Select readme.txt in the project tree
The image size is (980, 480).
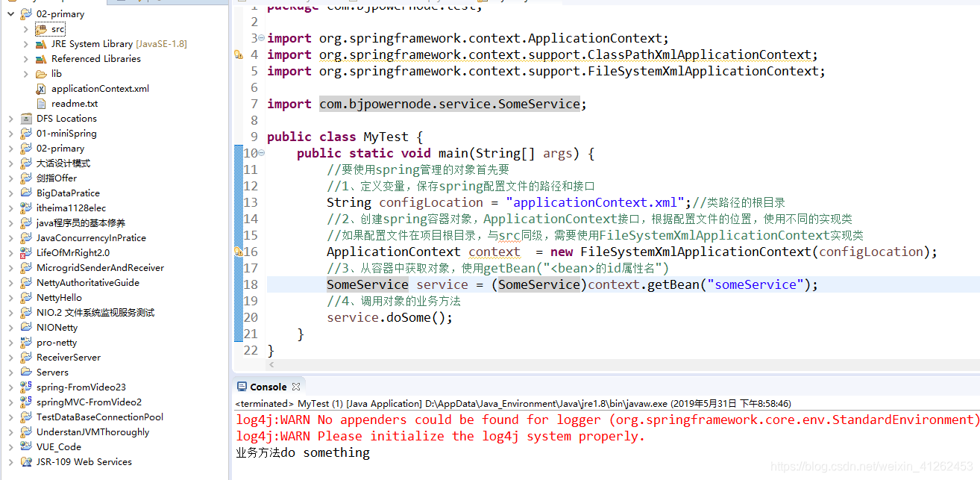[x=75, y=104]
